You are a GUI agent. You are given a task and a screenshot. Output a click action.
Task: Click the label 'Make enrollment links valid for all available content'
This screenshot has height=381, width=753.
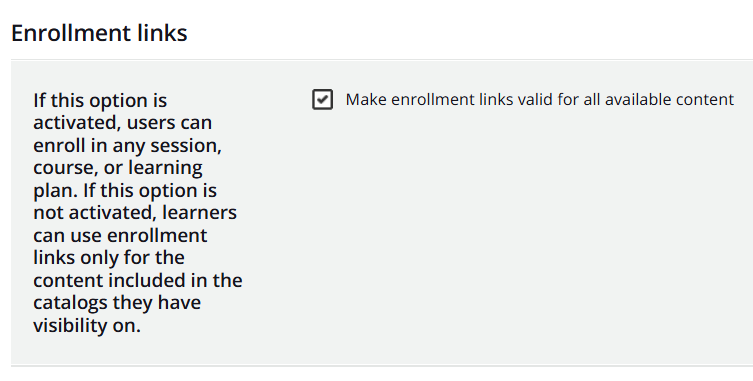coord(540,99)
